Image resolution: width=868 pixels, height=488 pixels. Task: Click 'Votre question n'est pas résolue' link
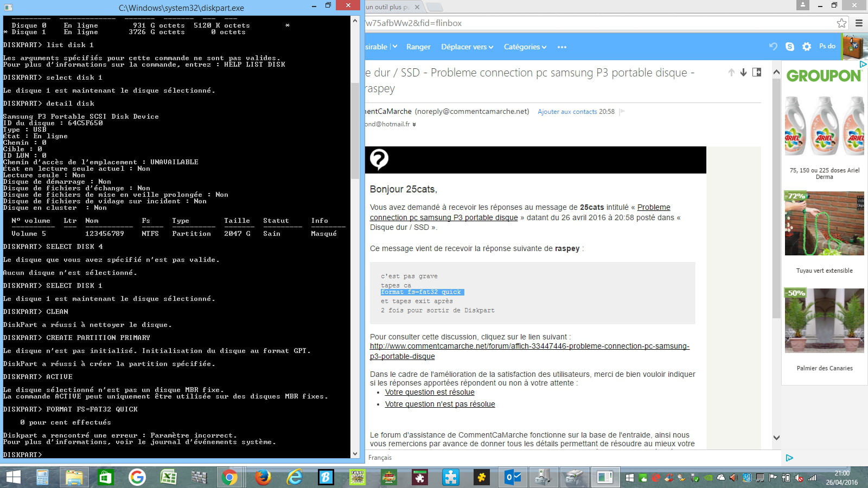pos(440,404)
